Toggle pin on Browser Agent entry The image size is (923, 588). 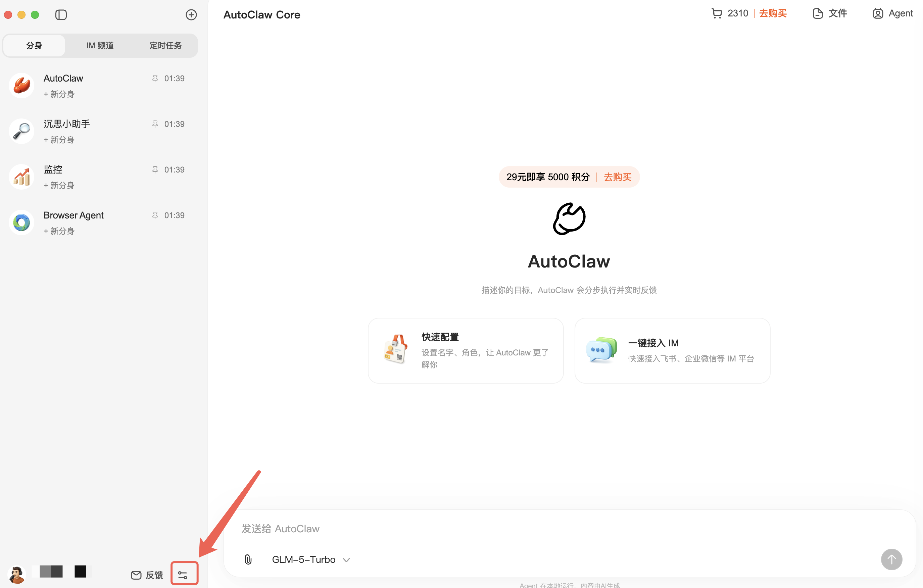155,215
